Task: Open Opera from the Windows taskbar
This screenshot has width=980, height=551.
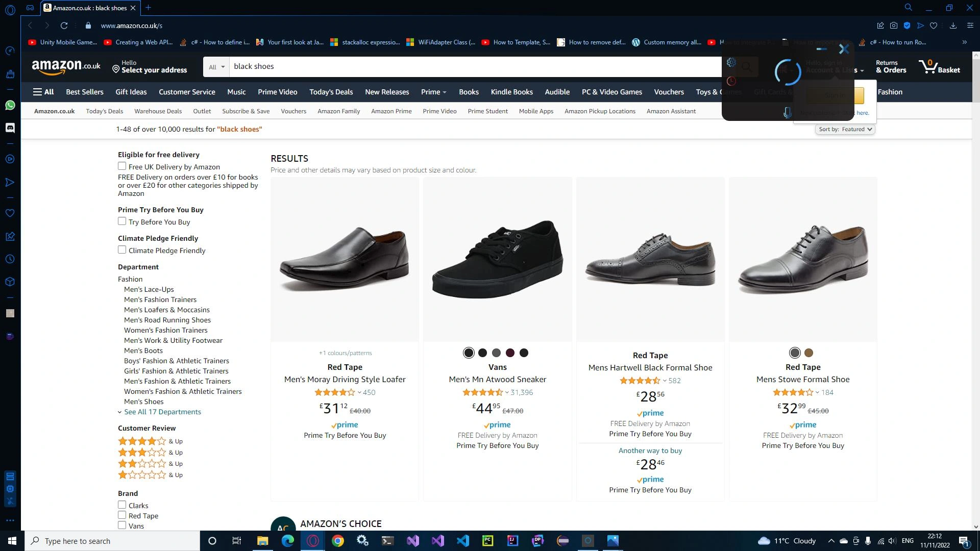Action: point(313,541)
